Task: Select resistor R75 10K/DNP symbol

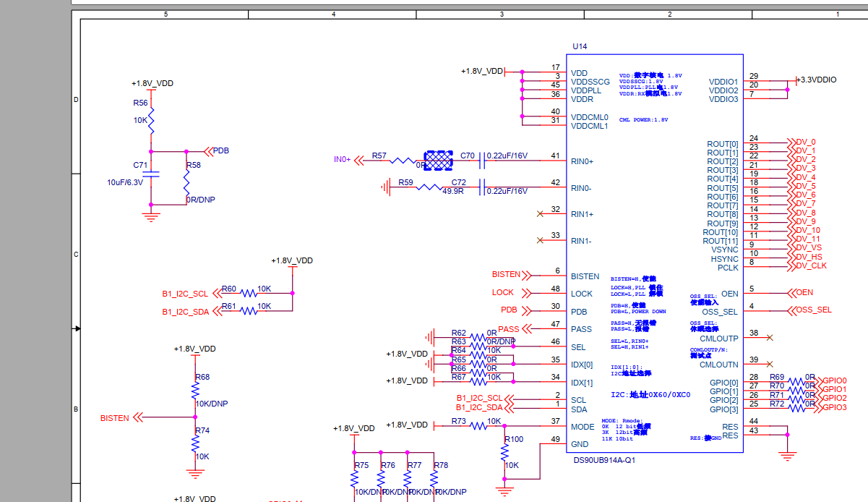Action: 353,477
